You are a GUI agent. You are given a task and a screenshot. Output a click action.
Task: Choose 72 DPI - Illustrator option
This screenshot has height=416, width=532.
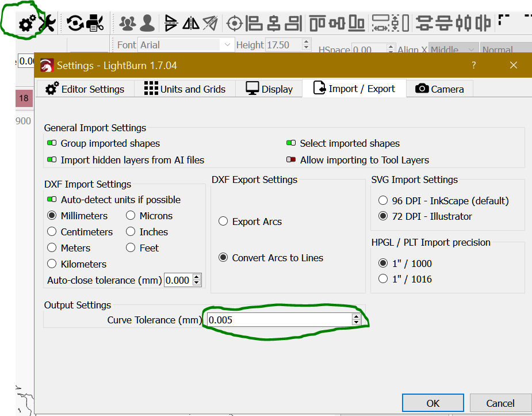click(383, 216)
